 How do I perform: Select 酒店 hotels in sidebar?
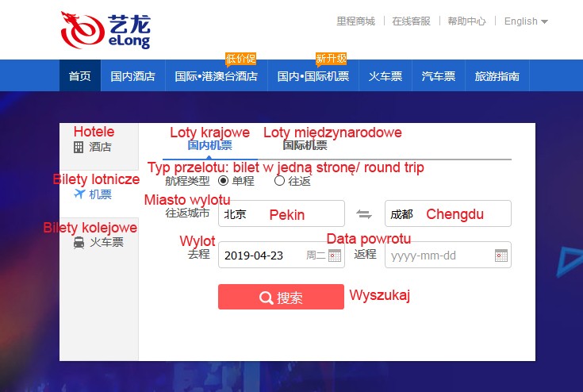(x=99, y=147)
